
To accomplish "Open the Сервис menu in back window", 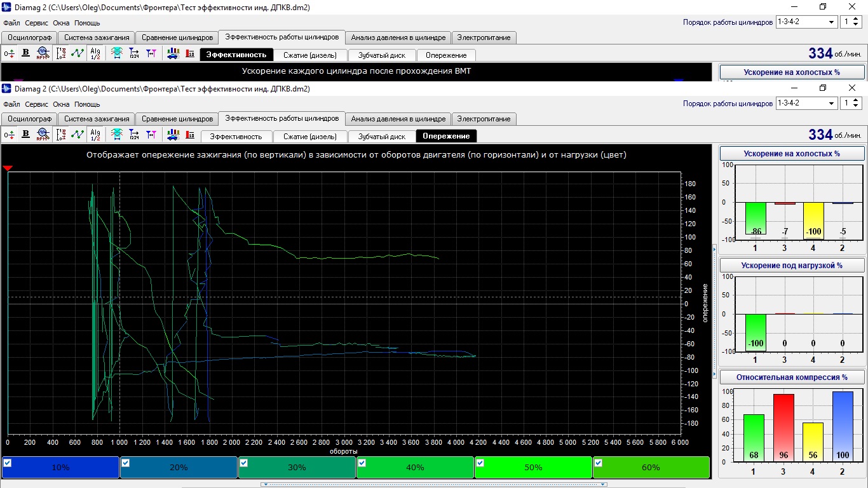I will tap(36, 23).
